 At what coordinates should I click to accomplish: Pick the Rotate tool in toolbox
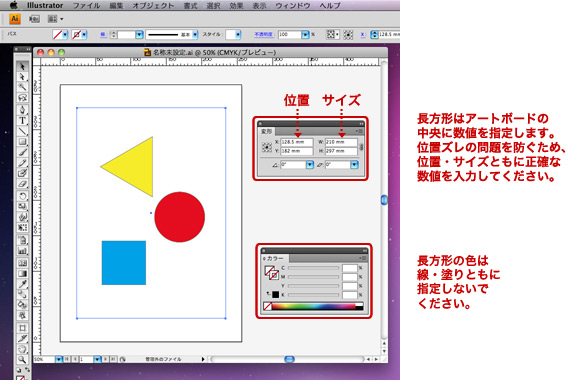(x=22, y=196)
